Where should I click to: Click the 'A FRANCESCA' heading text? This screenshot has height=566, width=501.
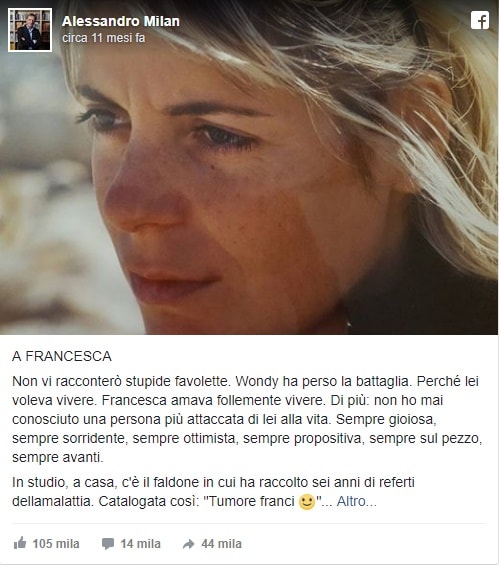pyautogui.click(x=62, y=356)
